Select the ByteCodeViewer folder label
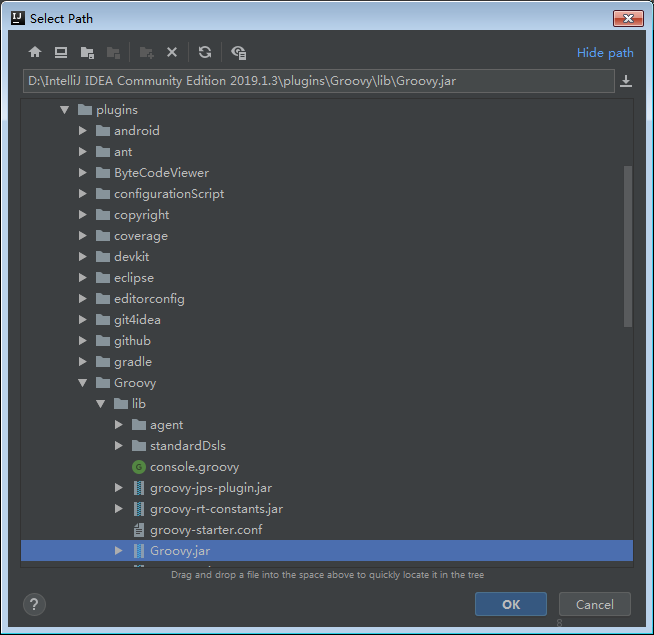This screenshot has width=654, height=635. click(161, 173)
